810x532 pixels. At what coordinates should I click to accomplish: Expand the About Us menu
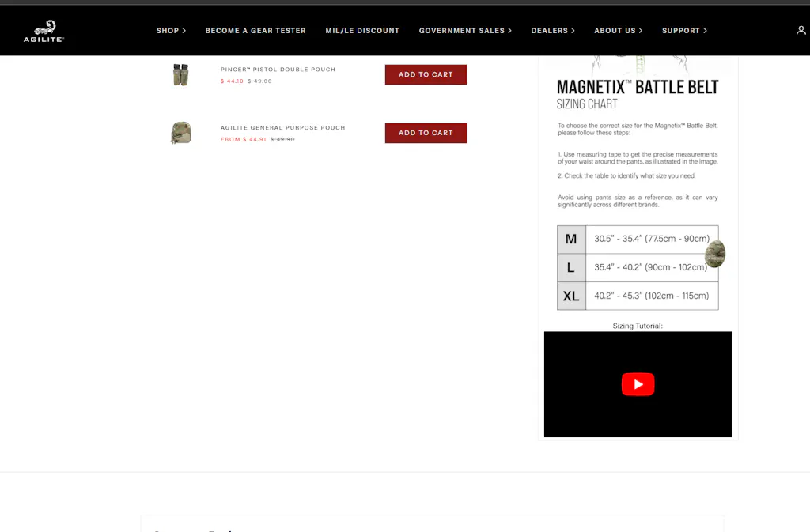tap(618, 31)
